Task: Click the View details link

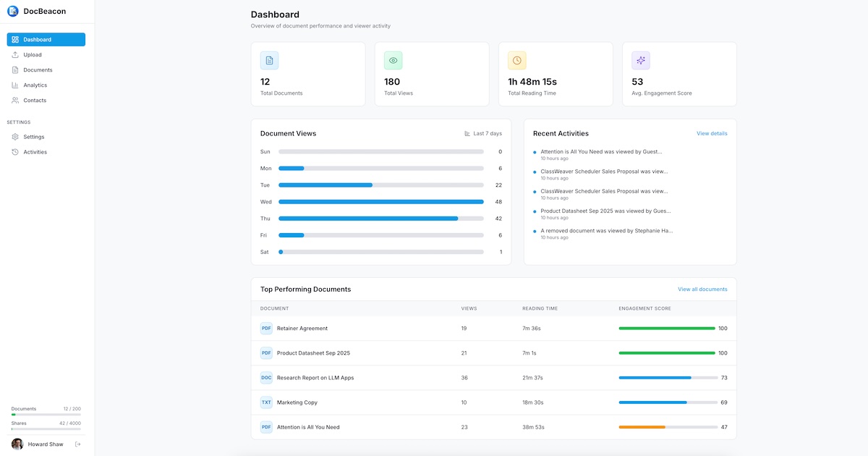Action: [x=712, y=134]
